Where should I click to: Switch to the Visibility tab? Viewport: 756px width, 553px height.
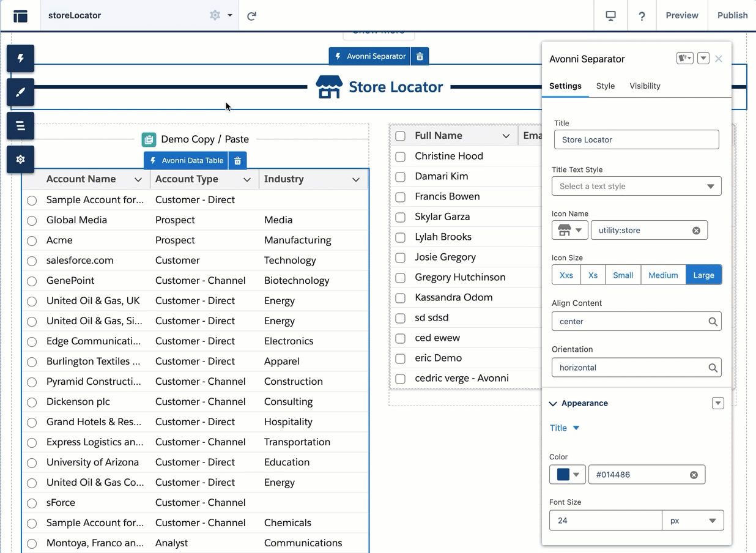(645, 86)
